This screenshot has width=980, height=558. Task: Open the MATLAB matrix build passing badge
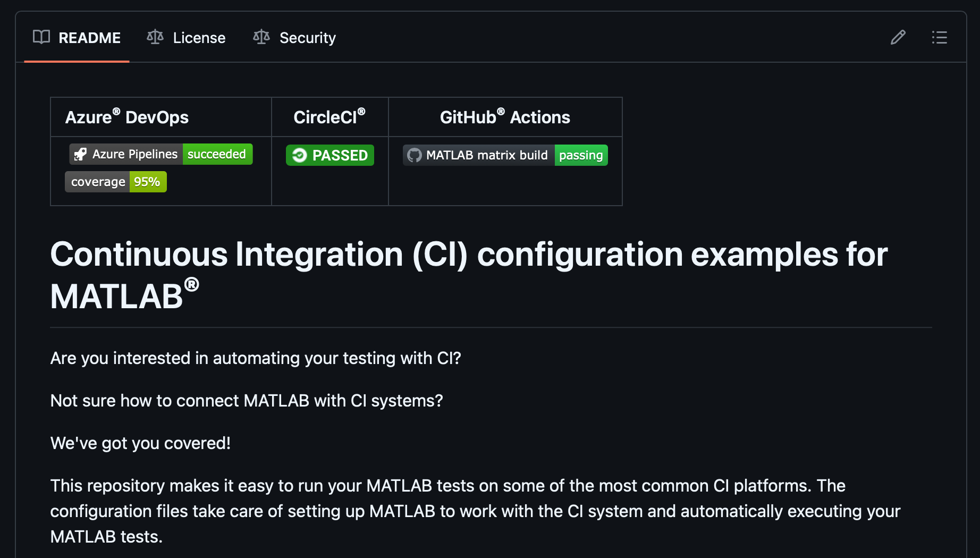505,155
